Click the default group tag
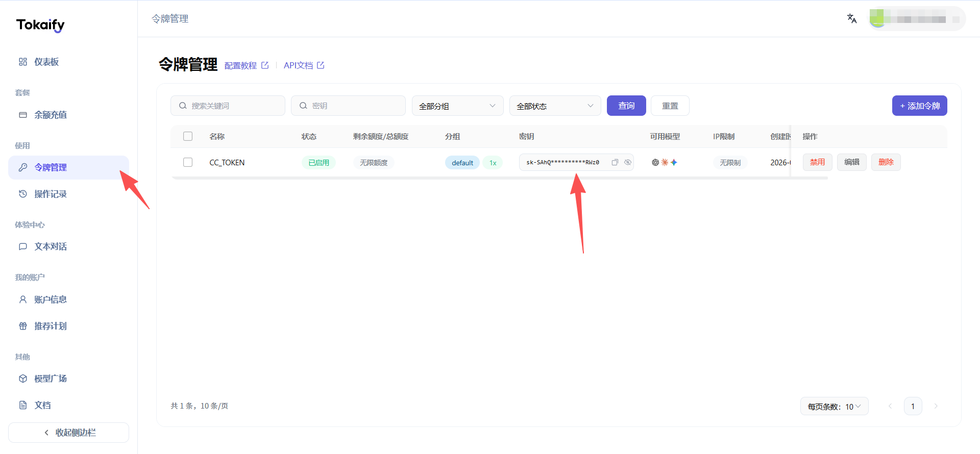Screen dimensions: 980x454 click(462, 162)
